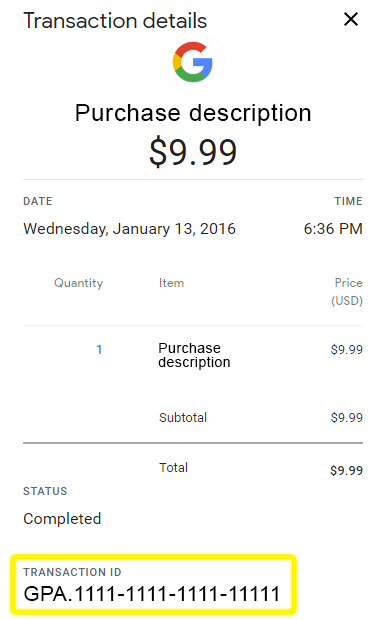Viewport: 386px width, 620px height.
Task: Click the 6:36 PM time value
Action: (x=333, y=229)
